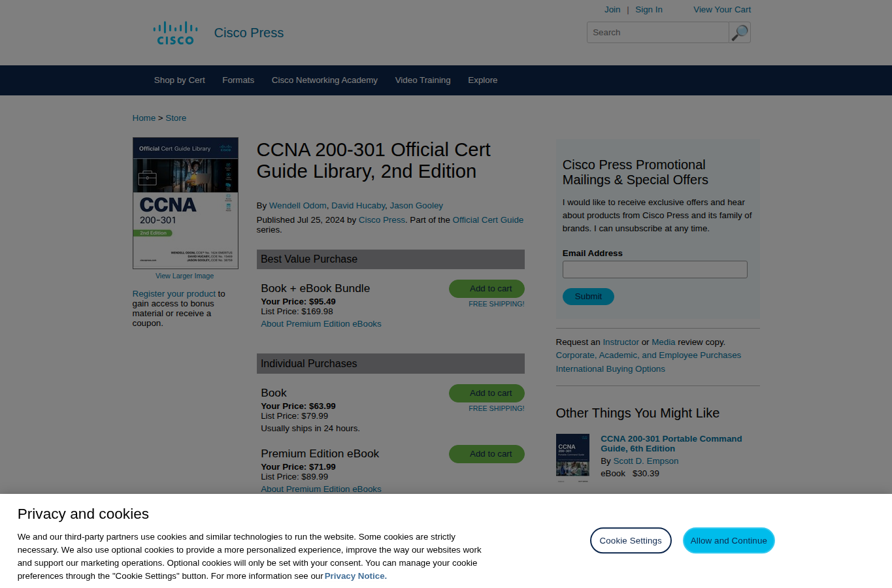
Task: Open CCNA 200-301 Portable Command Guide link
Action: click(x=671, y=444)
